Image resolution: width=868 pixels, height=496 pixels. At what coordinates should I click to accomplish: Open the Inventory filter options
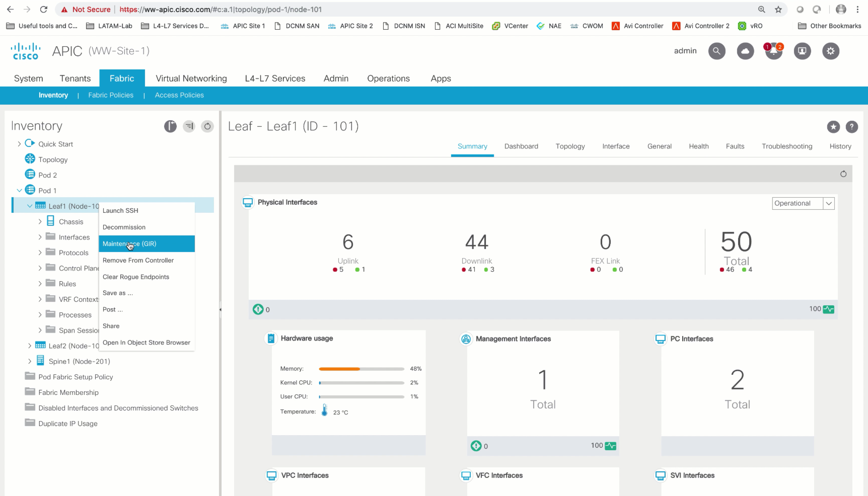189,126
